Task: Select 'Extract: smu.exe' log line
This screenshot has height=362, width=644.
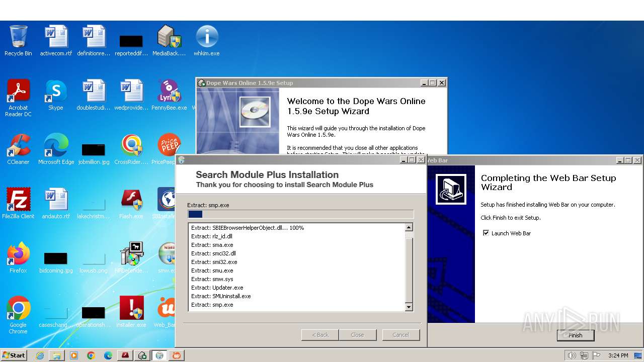Action: 212,270
